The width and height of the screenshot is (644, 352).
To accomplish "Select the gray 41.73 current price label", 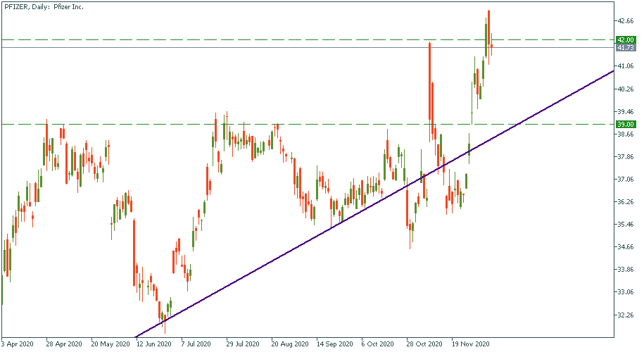I will point(625,48).
